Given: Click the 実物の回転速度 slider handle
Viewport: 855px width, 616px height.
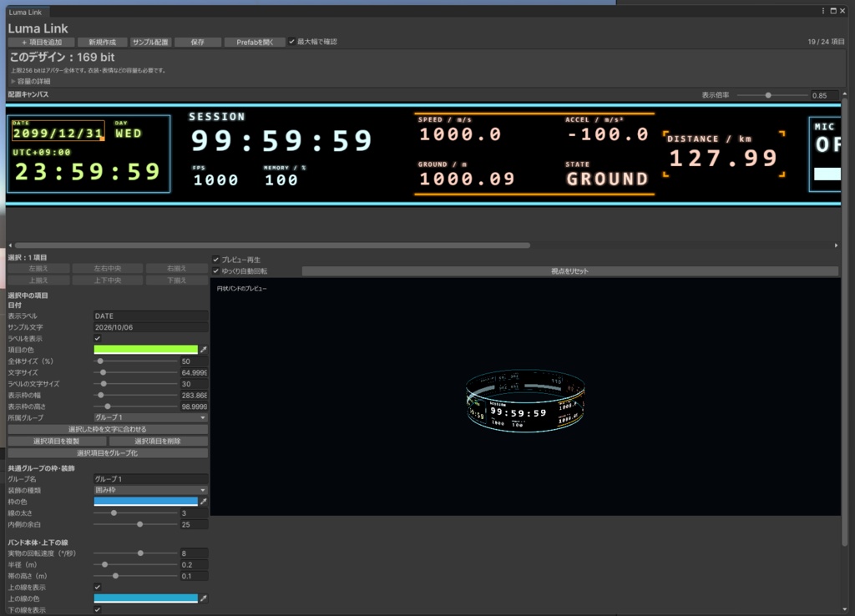Looking at the screenshot, I should pyautogui.click(x=140, y=553).
